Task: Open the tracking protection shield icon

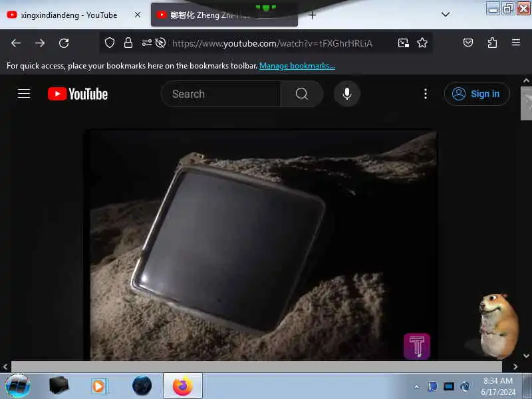Action: (x=110, y=43)
